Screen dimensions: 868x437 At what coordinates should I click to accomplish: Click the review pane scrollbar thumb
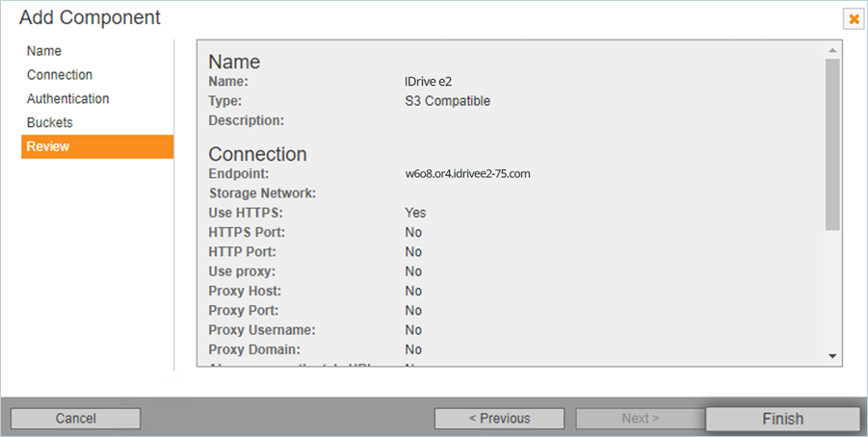(x=832, y=144)
